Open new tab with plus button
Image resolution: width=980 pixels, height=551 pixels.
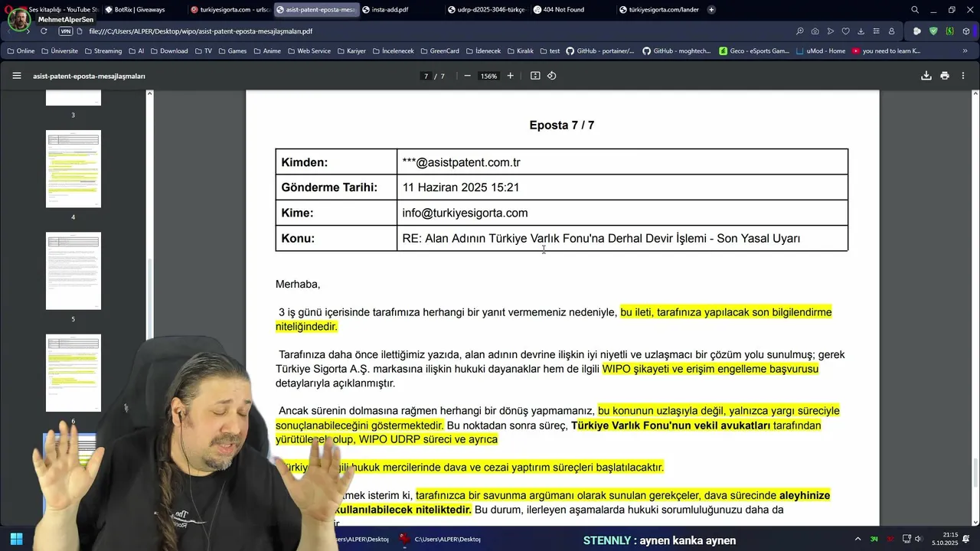coord(711,10)
